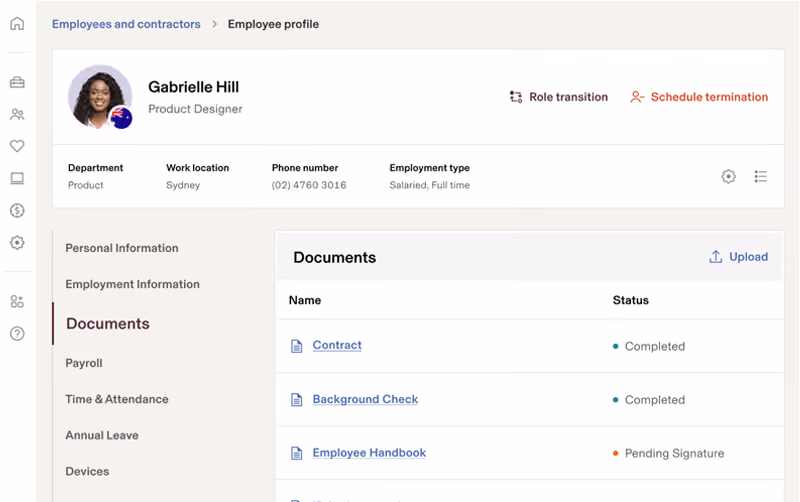The image size is (800, 502).
Task: Select Annual Leave tab
Action: coord(102,435)
